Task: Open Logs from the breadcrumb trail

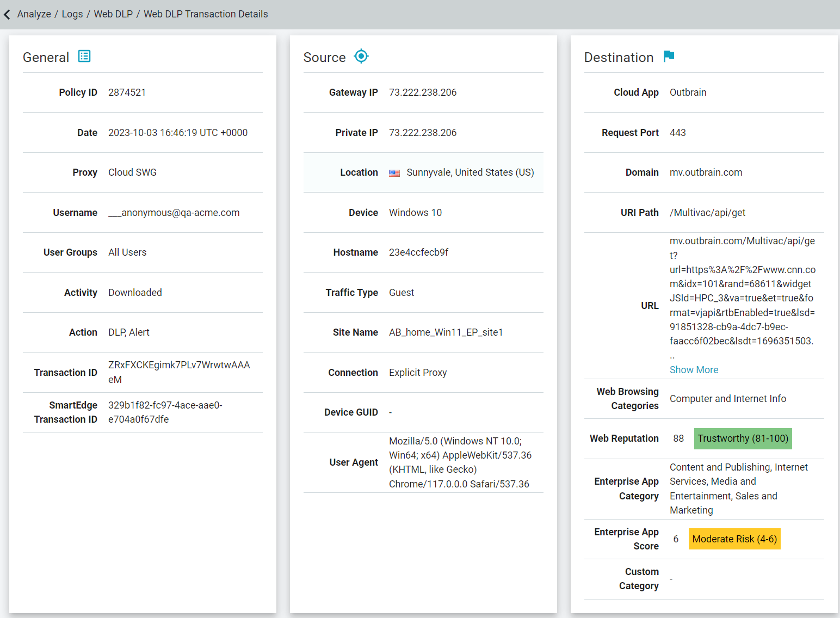Action: [x=72, y=14]
